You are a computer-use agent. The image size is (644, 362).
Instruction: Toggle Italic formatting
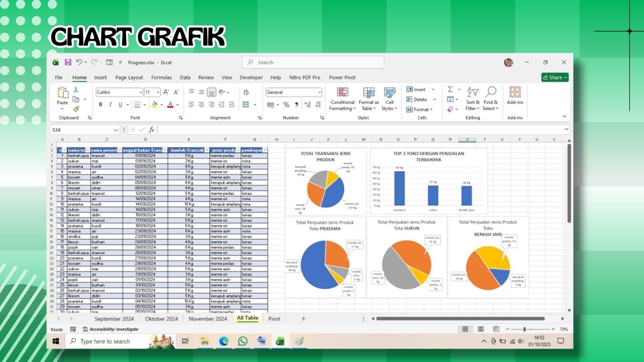click(110, 105)
